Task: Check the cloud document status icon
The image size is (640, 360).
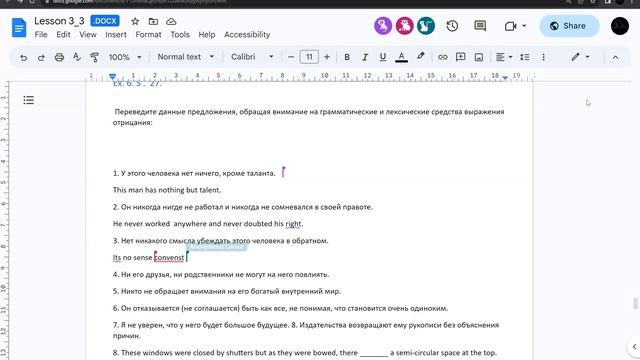Action: tap(171, 21)
